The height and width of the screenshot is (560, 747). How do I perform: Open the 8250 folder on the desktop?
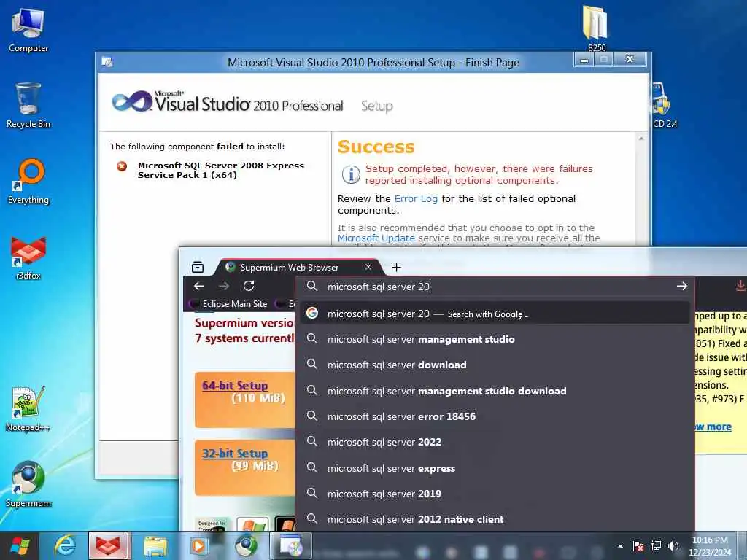[x=596, y=28]
